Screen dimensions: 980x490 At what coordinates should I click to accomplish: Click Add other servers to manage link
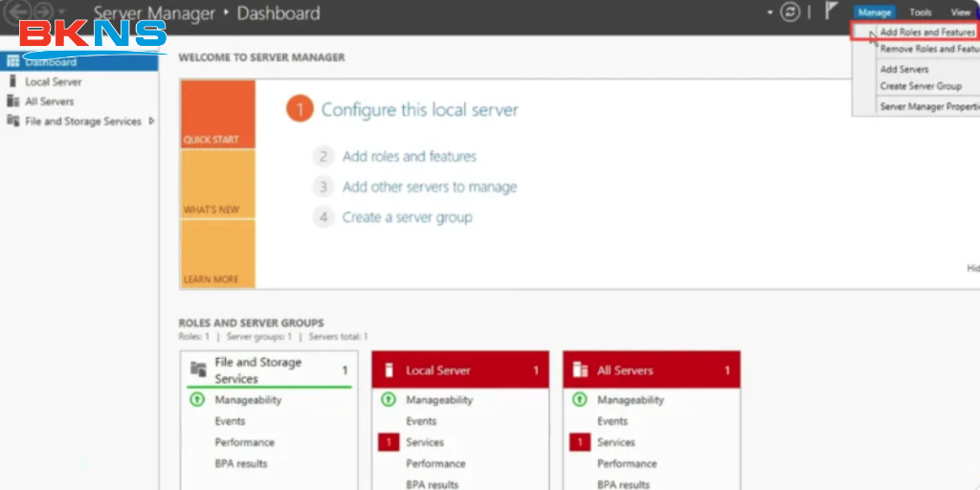(x=430, y=187)
